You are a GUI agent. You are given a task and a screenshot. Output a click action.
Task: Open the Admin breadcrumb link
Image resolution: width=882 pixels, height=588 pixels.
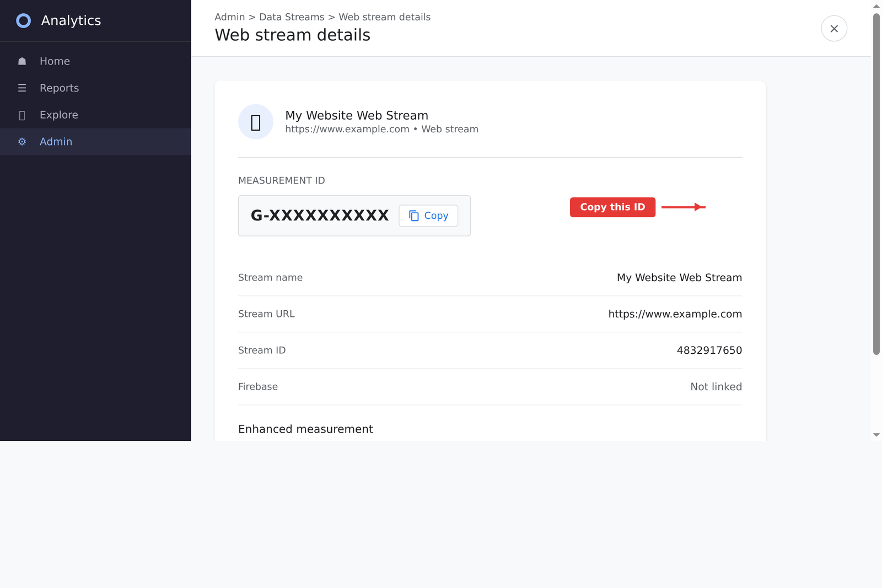pyautogui.click(x=230, y=17)
